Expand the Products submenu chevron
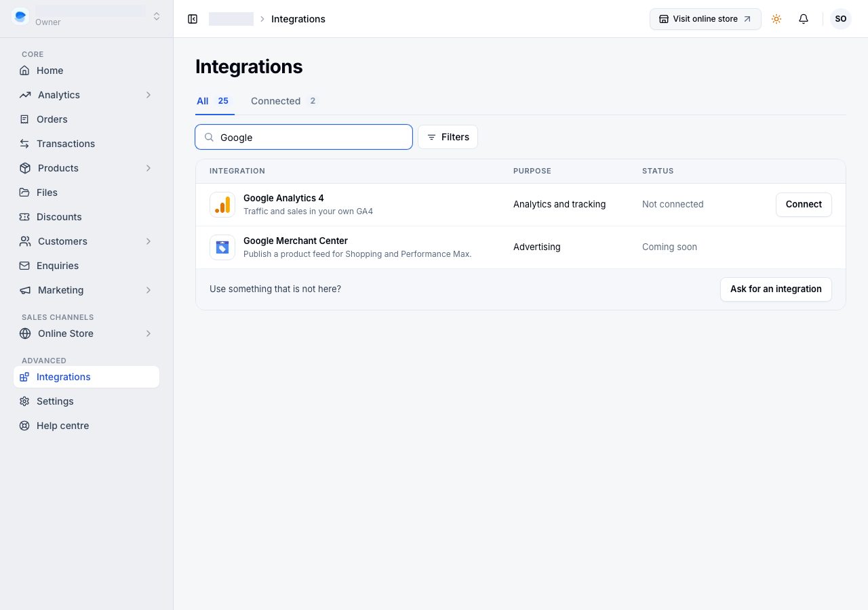This screenshot has width=868, height=610. (x=149, y=168)
